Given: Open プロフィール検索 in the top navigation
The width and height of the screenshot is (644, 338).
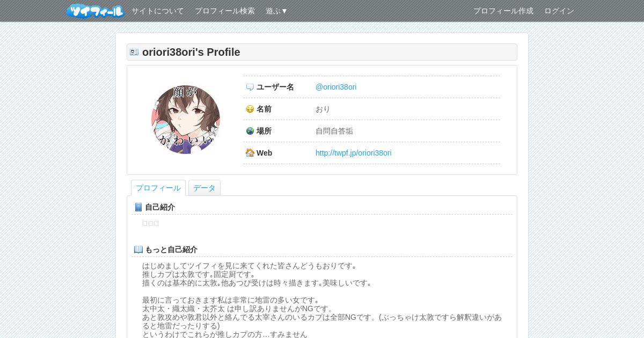Looking at the screenshot, I should coord(225,11).
